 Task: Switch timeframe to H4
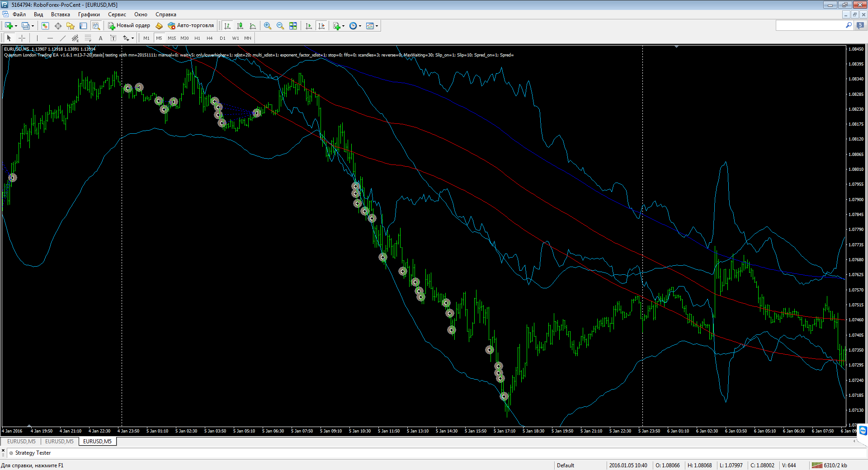pyautogui.click(x=210, y=38)
